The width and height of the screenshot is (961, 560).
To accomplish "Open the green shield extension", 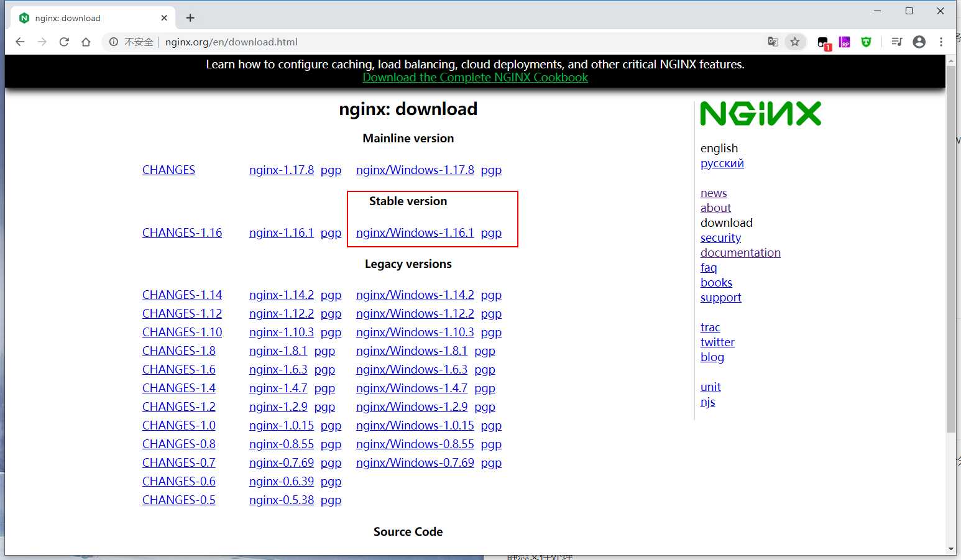I will (x=866, y=42).
